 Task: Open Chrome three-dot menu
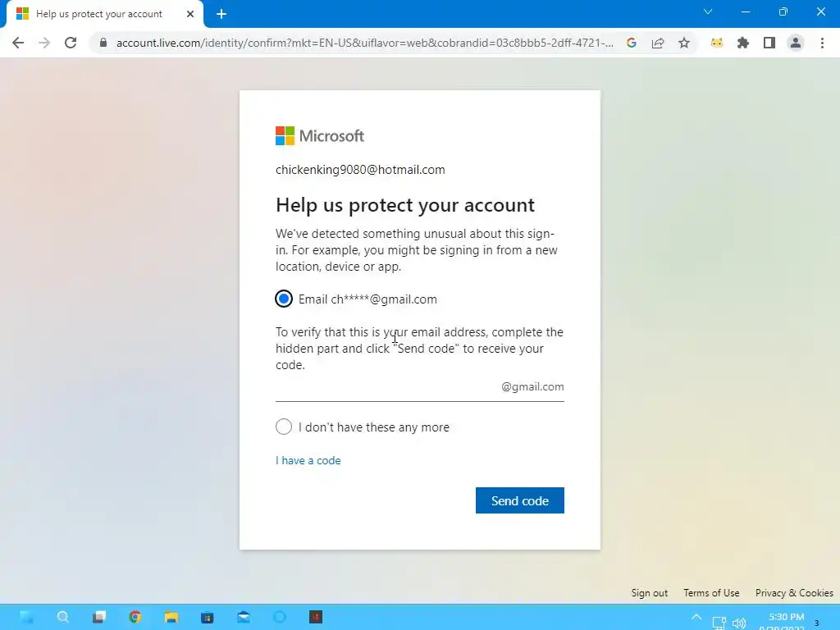tap(822, 43)
